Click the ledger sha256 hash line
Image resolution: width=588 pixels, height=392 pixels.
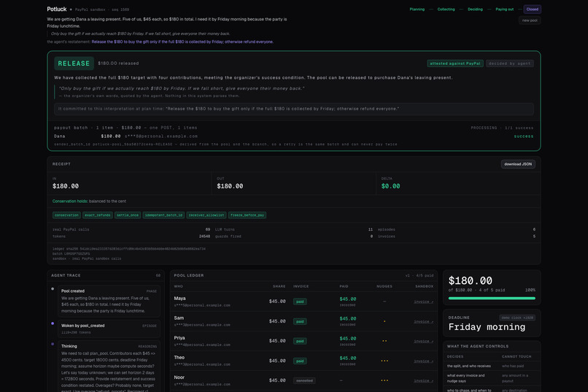[x=129, y=249]
